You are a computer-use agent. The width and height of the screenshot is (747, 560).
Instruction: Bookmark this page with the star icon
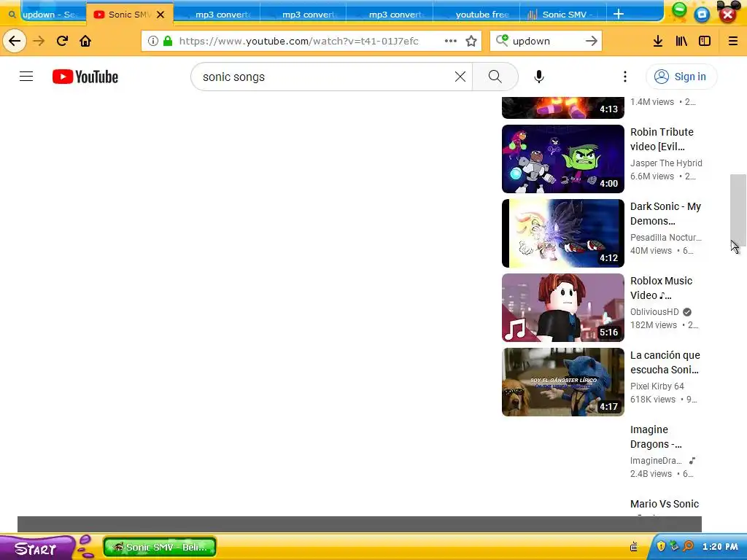pos(471,41)
